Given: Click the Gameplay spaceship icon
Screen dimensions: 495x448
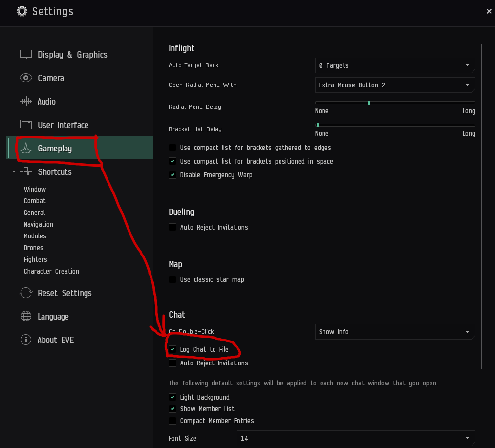Looking at the screenshot, I should (26, 149).
